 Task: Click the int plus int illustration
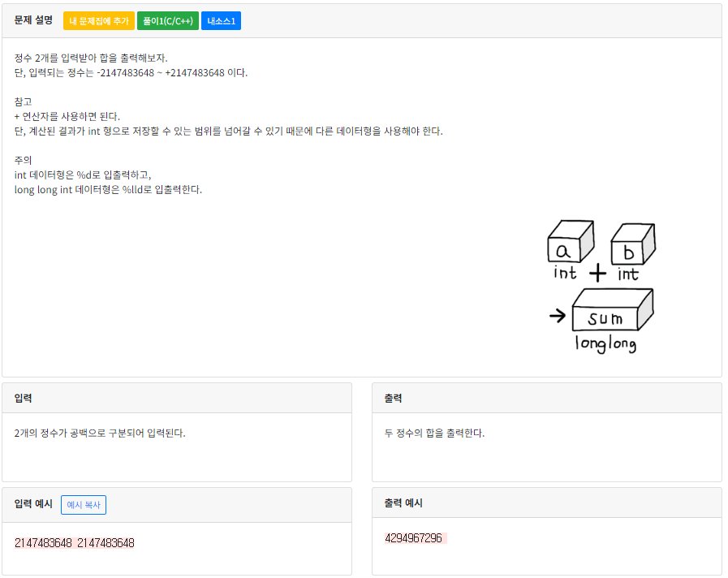(601, 248)
